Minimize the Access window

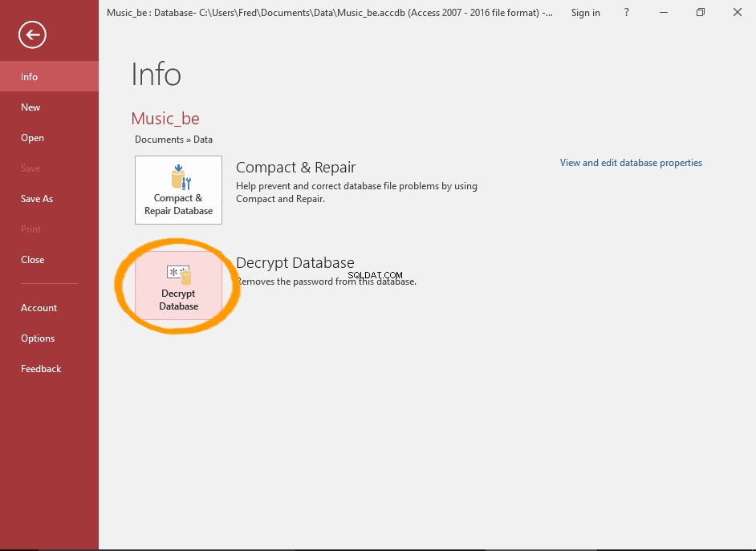click(x=664, y=13)
